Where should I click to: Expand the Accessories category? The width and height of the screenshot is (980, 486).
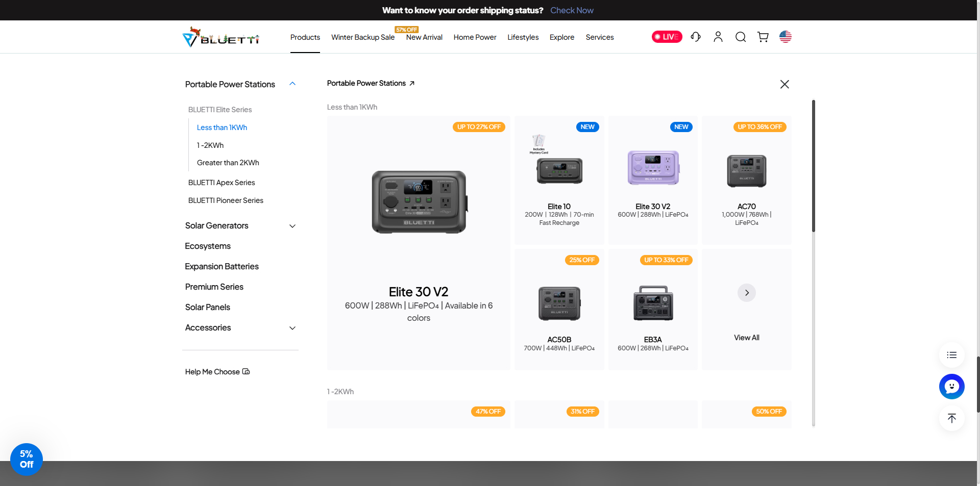[292, 328]
